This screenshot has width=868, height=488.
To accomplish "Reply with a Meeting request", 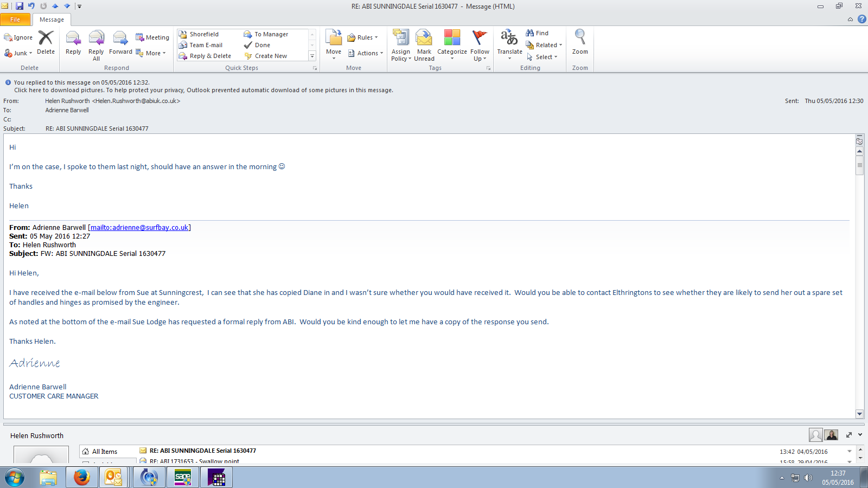I will point(152,37).
